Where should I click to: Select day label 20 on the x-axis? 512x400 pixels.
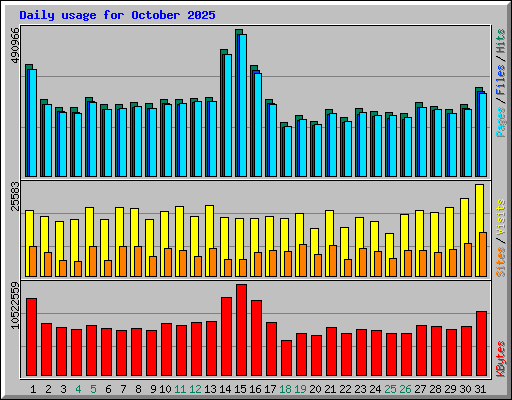coord(315,389)
